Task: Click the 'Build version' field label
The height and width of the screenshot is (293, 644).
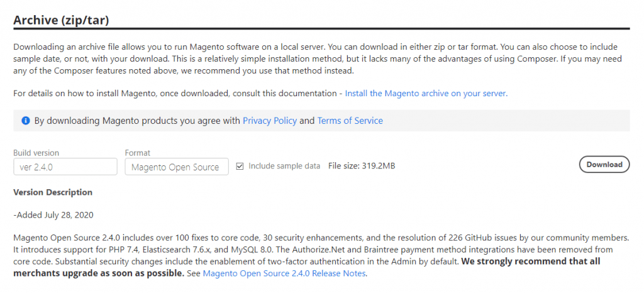Action: [36, 153]
